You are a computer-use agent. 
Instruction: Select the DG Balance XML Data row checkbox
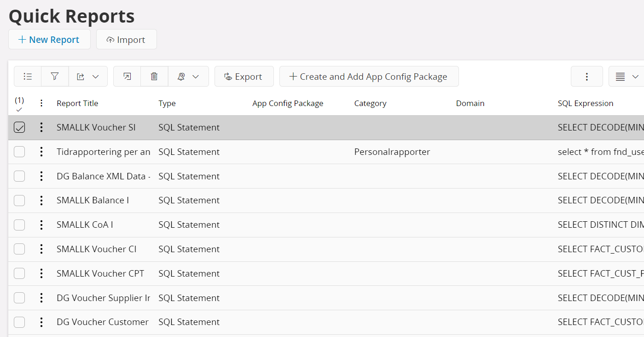tap(19, 176)
